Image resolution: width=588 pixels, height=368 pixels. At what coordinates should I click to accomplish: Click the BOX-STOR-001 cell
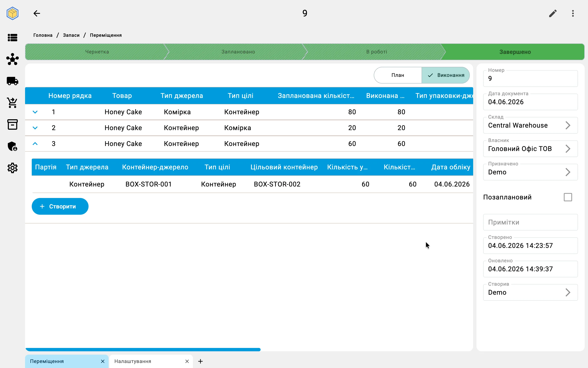point(148,184)
